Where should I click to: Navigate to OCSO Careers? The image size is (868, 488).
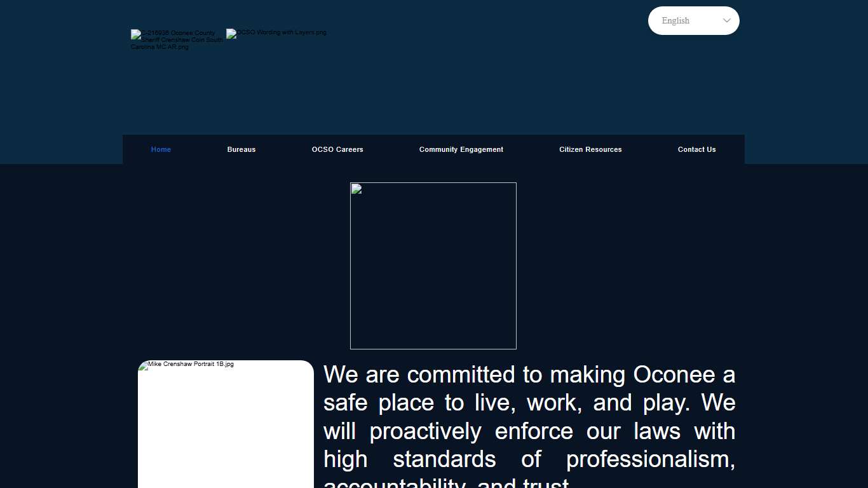click(x=337, y=149)
